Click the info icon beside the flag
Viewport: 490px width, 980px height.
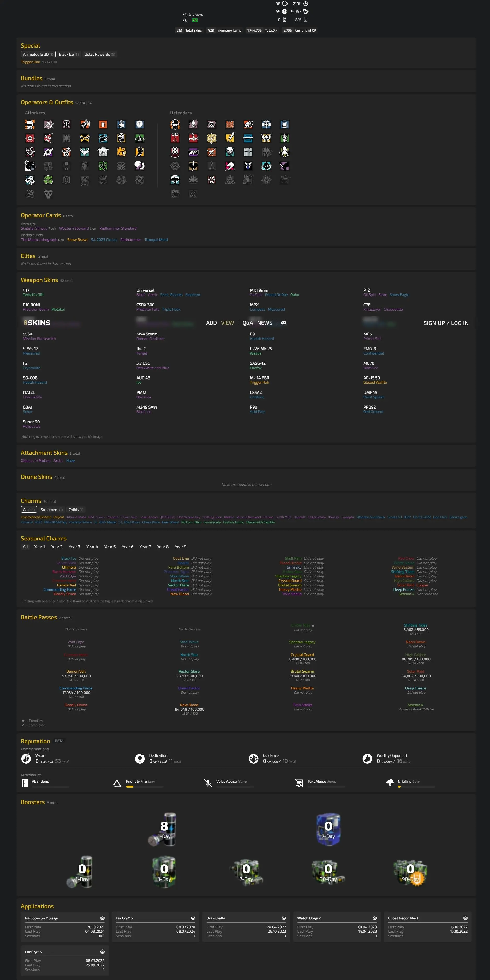(x=185, y=20)
